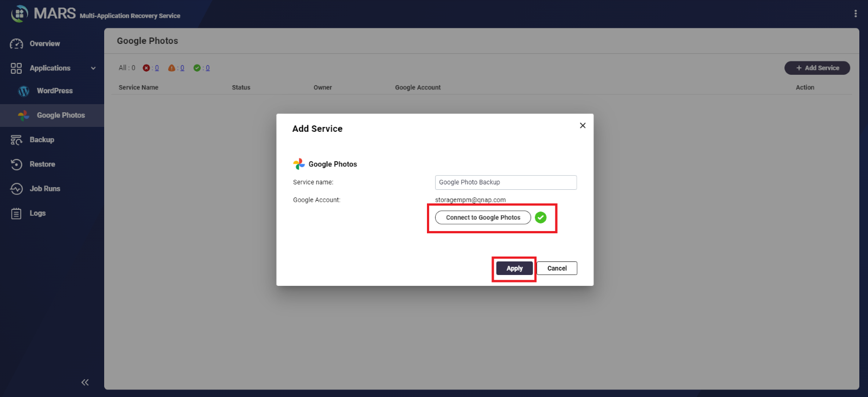Click Connect to Google Photos button

pyautogui.click(x=483, y=217)
